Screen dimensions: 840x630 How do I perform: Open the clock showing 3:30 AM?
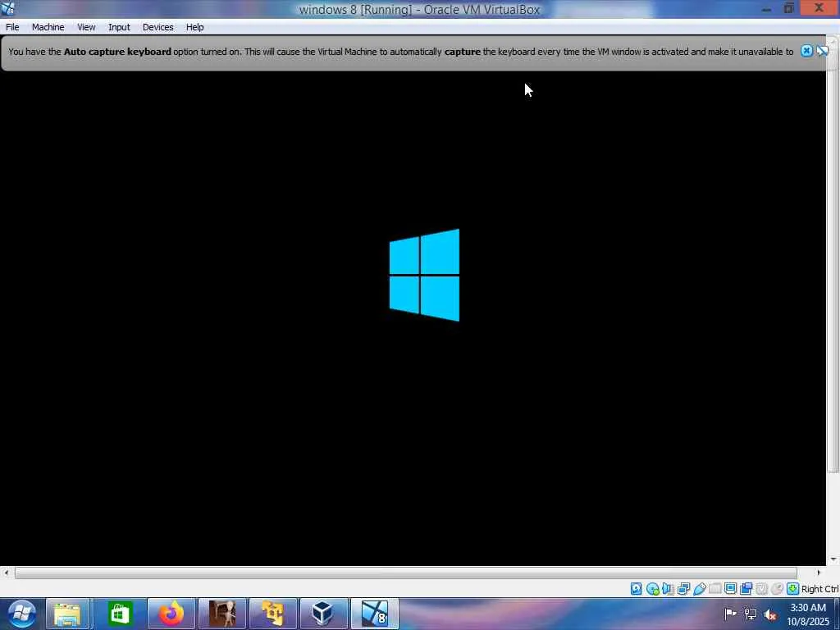808,614
